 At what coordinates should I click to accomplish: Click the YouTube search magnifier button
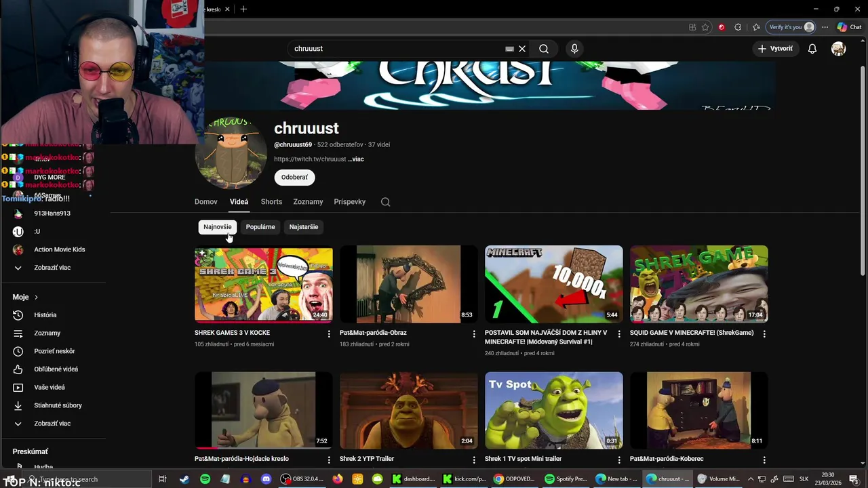click(x=544, y=49)
